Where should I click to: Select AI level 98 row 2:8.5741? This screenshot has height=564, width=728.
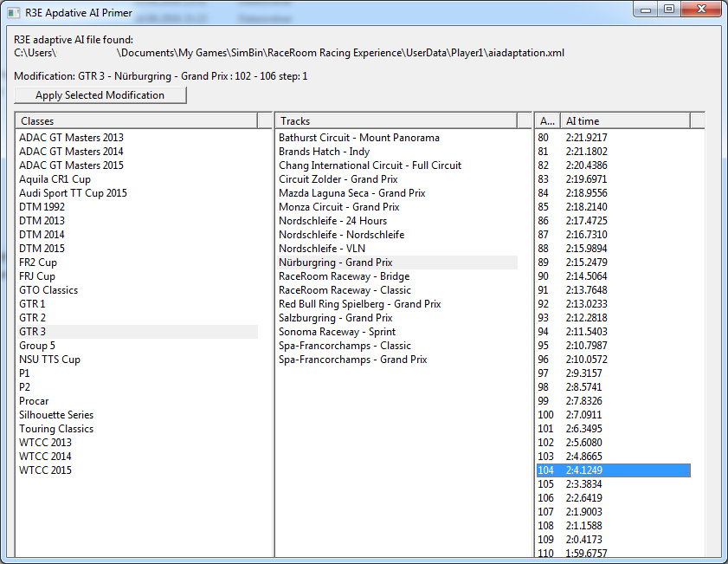(x=614, y=387)
